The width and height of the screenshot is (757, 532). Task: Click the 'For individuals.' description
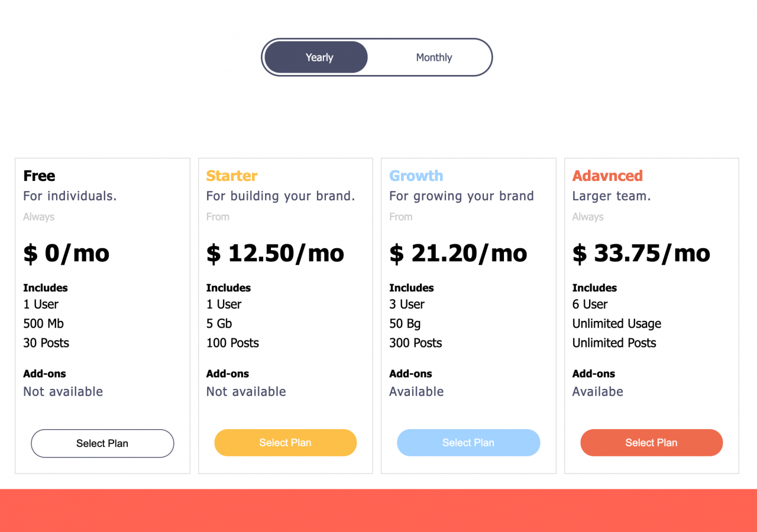pyautogui.click(x=70, y=196)
